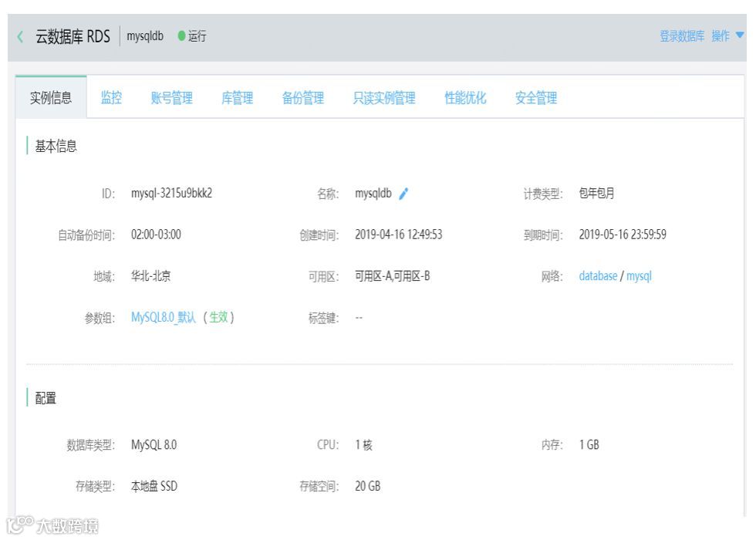Expand the 操作 dropdown menu
The image size is (756, 540).
(727, 35)
